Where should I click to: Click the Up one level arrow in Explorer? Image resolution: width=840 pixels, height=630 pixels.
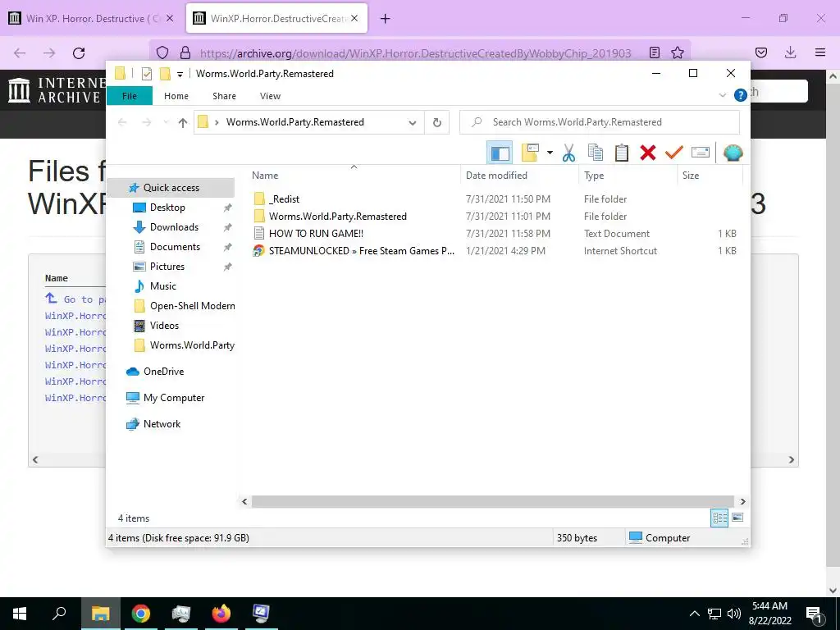(x=183, y=123)
